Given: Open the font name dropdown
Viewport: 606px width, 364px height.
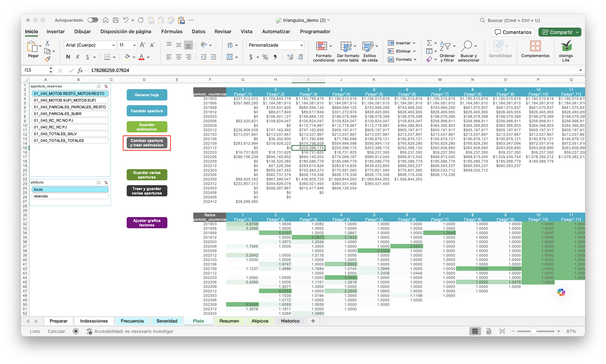Looking at the screenshot, I should point(114,45).
